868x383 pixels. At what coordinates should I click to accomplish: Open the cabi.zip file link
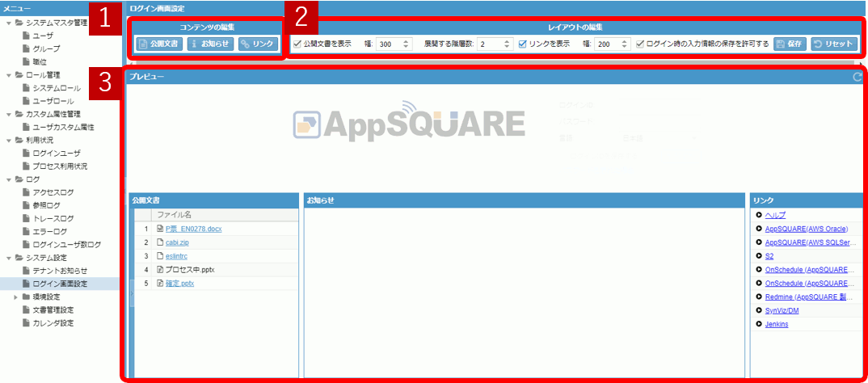177,242
